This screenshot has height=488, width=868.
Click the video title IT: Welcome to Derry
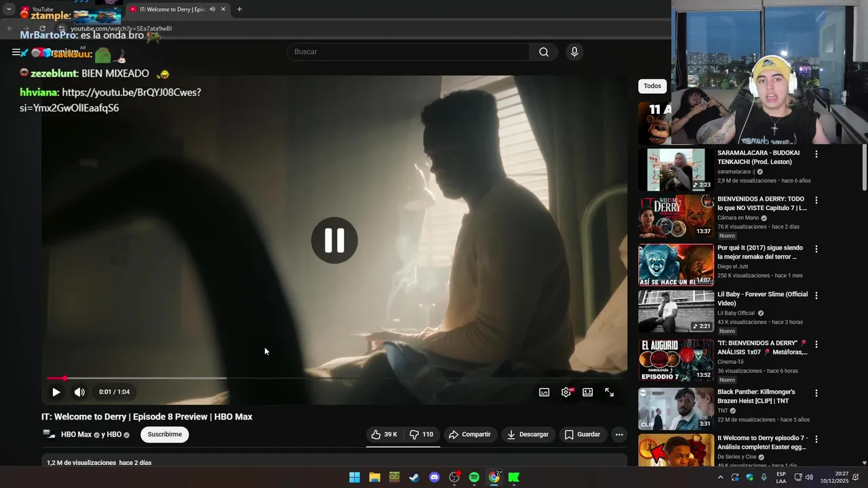click(146, 417)
